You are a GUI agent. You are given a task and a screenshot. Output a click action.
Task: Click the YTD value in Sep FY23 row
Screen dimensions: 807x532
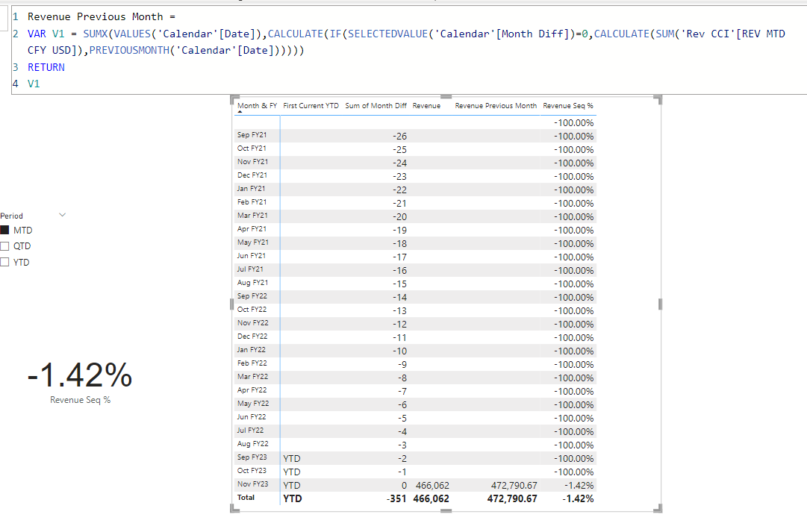tap(292, 458)
